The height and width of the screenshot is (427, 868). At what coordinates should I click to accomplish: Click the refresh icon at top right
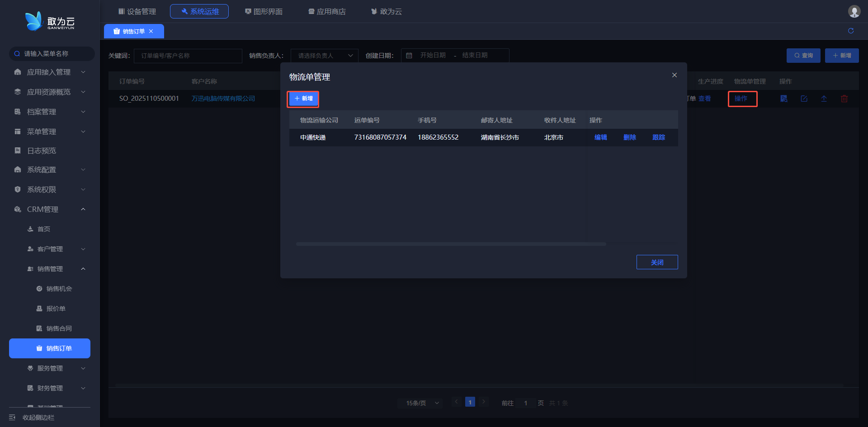(x=850, y=31)
